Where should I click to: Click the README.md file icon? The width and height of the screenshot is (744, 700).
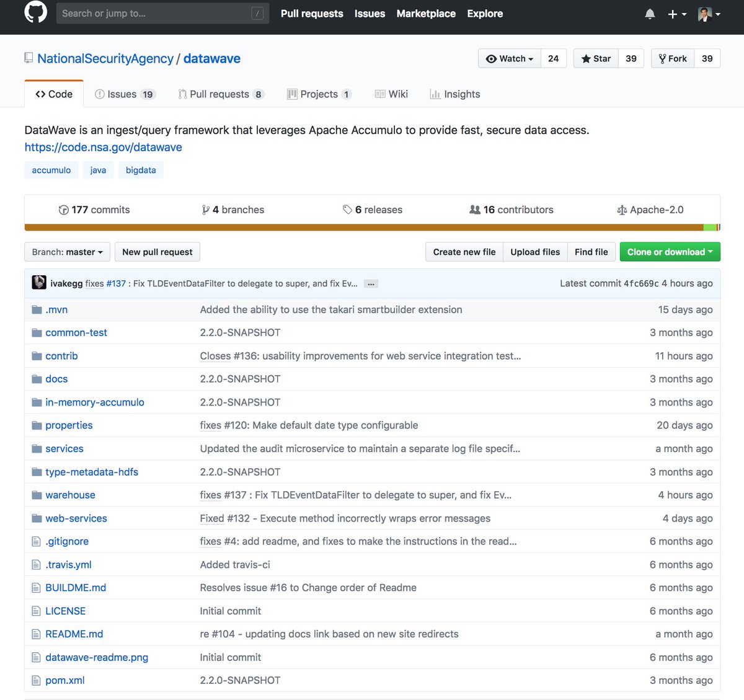(36, 634)
